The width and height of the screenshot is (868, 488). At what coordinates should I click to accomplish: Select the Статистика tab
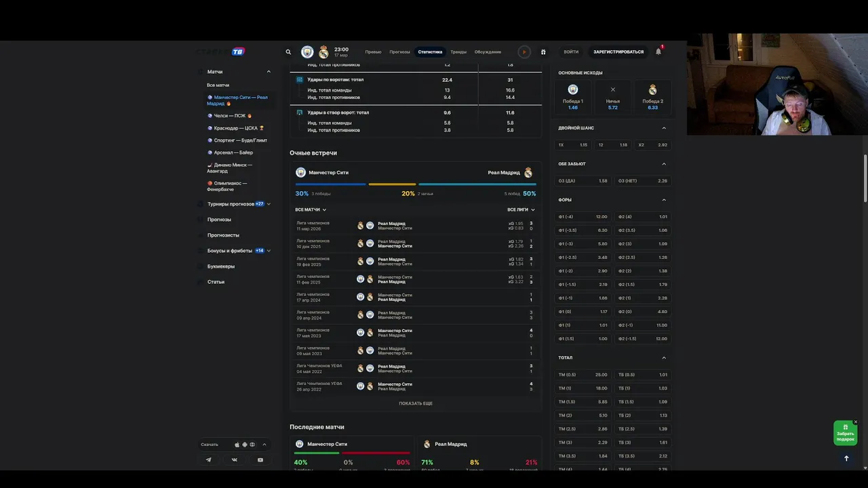(x=430, y=52)
